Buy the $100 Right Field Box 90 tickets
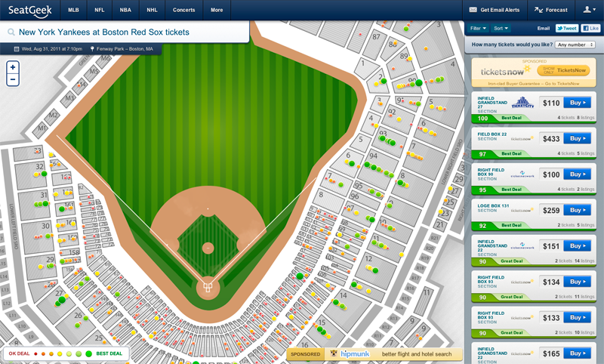The image size is (604, 364). coord(577,174)
